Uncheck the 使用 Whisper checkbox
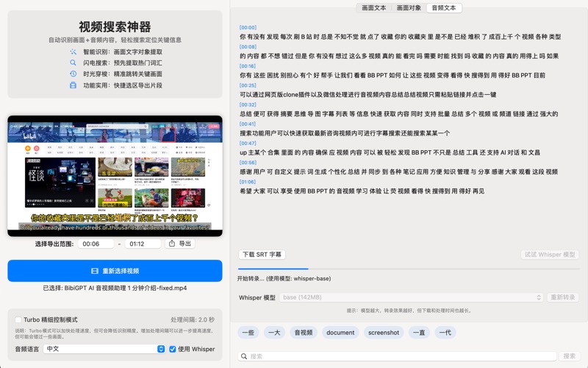This screenshot has height=368, width=588. pos(173,349)
